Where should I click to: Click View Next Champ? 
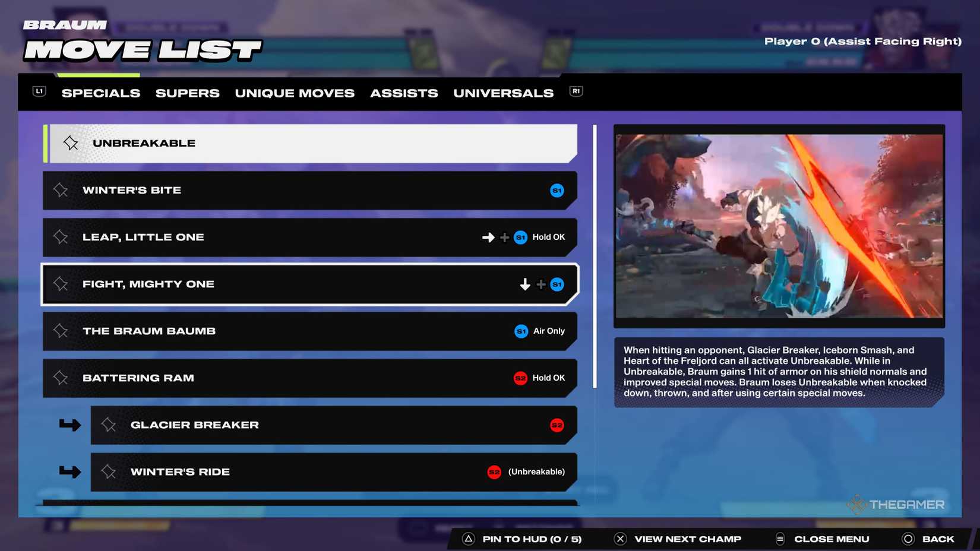[x=686, y=539]
